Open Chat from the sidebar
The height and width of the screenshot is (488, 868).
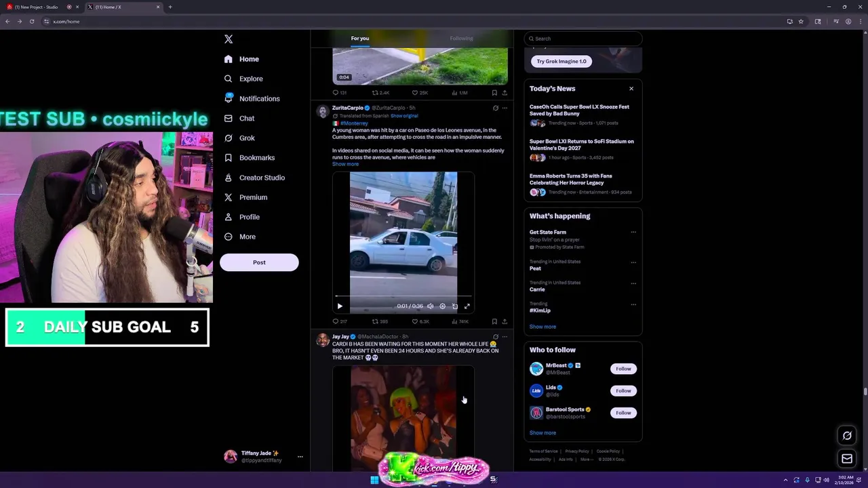[x=239, y=118]
